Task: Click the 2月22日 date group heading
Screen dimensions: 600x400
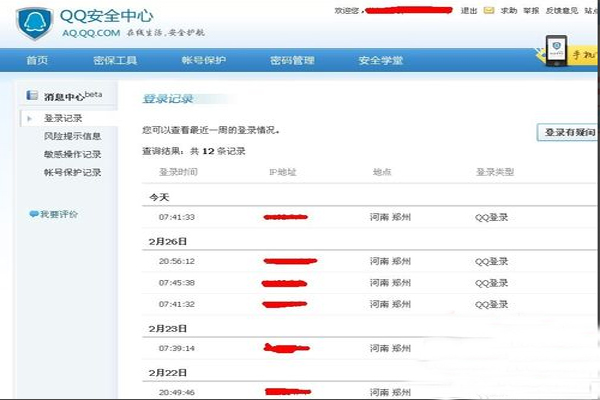Action: pyautogui.click(x=168, y=373)
